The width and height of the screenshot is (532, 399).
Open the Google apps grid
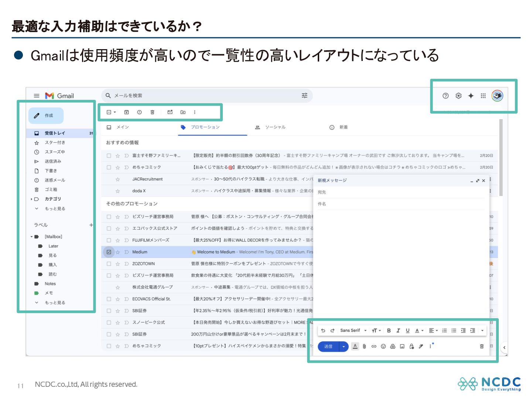[x=483, y=96]
